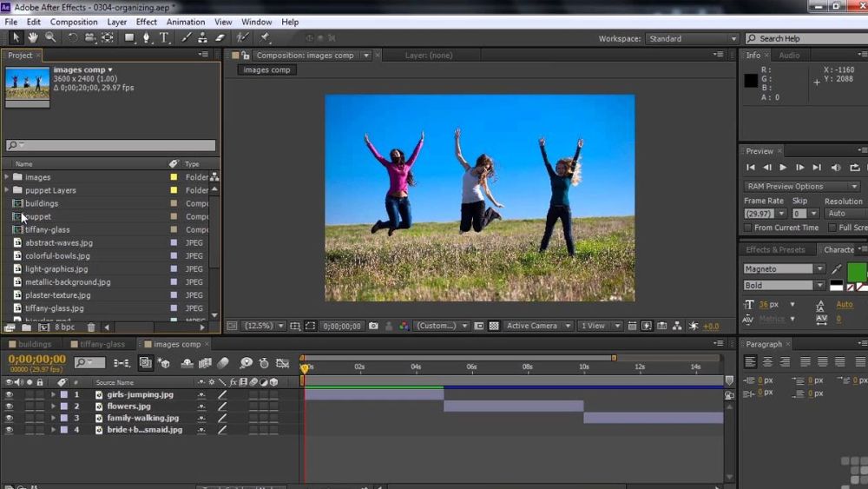
Task: Click the Motion Blur enable icon in timeline
Action: 223,363
